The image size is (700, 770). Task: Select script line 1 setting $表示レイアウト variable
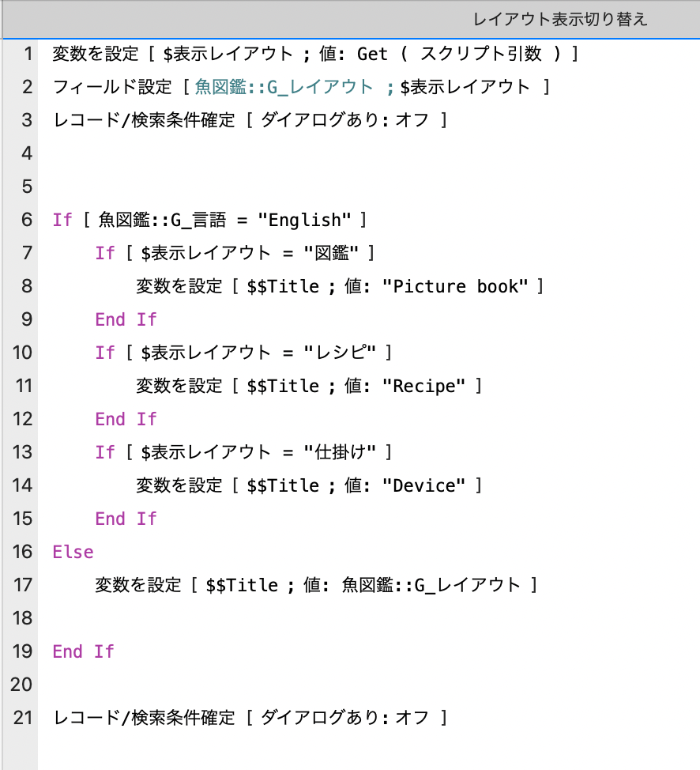coord(316,54)
